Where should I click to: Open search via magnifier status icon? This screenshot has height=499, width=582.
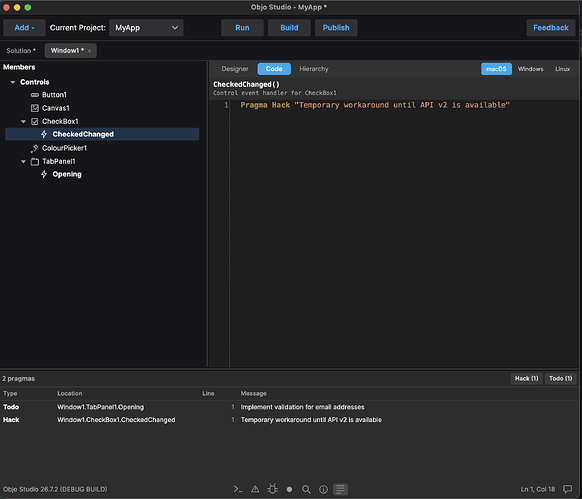pyautogui.click(x=306, y=489)
